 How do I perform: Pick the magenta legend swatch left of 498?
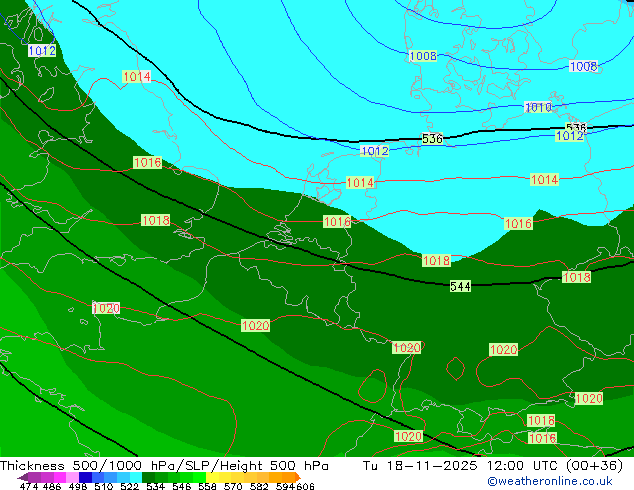tap(59, 477)
